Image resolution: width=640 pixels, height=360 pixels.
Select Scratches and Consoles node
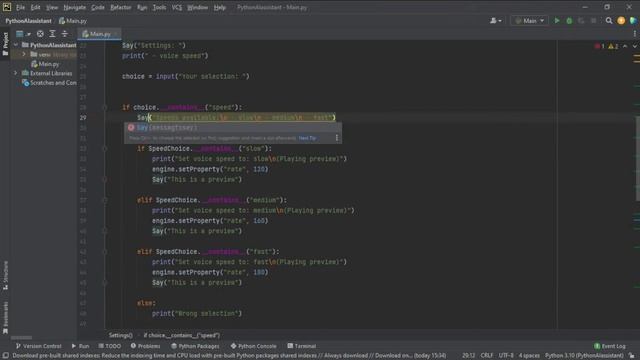(x=49, y=82)
